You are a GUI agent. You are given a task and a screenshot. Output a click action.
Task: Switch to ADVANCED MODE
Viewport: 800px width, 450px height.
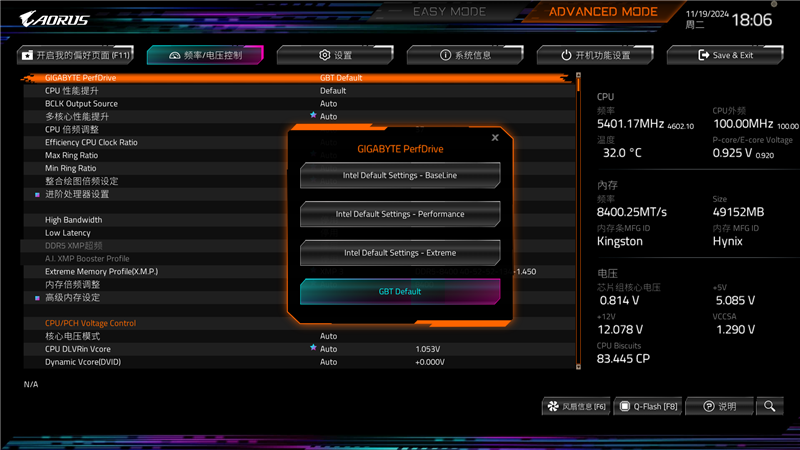(603, 12)
